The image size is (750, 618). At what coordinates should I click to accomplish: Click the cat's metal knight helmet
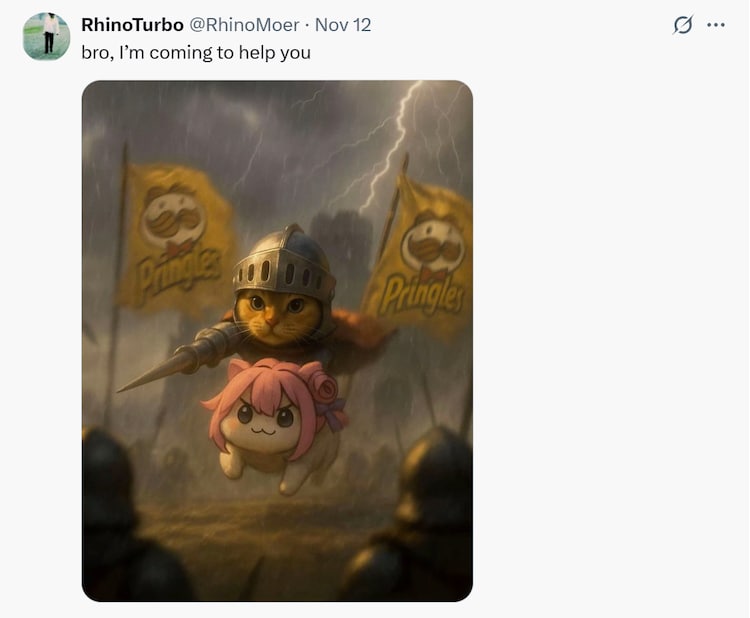click(283, 263)
